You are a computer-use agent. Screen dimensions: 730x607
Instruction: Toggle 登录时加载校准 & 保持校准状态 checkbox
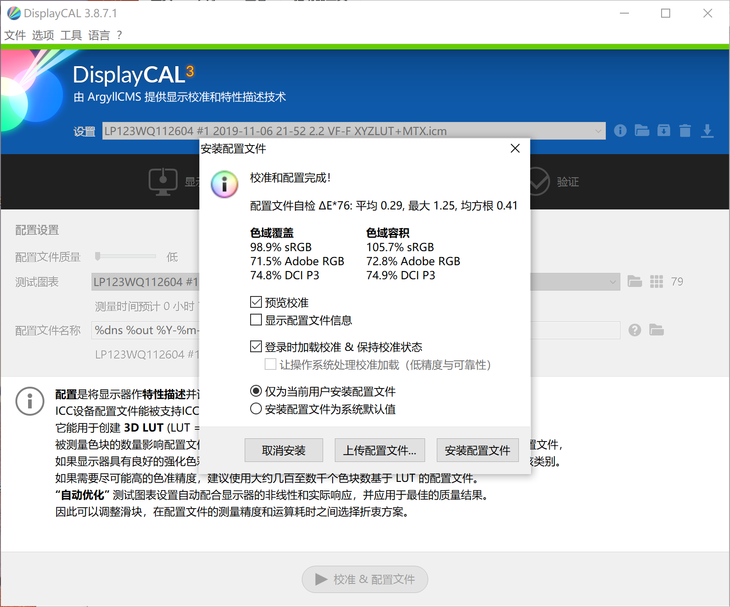pyautogui.click(x=256, y=347)
